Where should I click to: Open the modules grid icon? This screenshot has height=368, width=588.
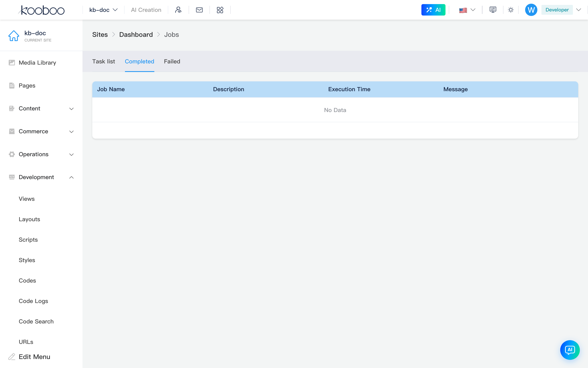click(x=220, y=10)
